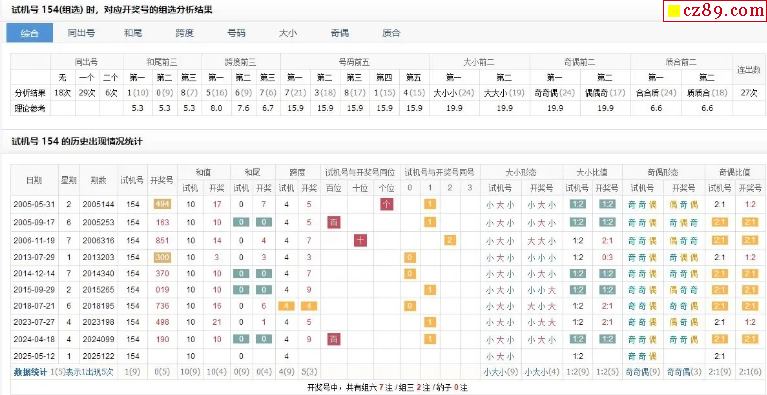Click the orange 2 badge in the 2006-11-18 row
This screenshot has height=395, width=767.
coord(451,240)
